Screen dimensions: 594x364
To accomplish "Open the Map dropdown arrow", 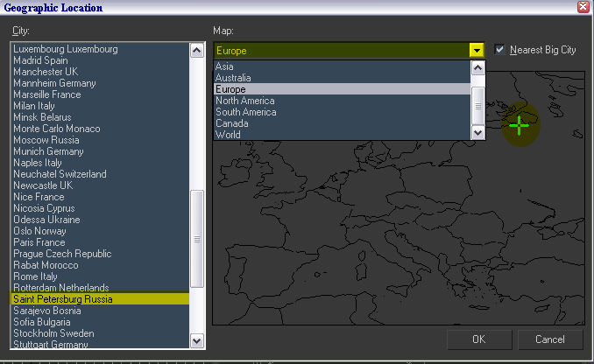I will tap(477, 51).
